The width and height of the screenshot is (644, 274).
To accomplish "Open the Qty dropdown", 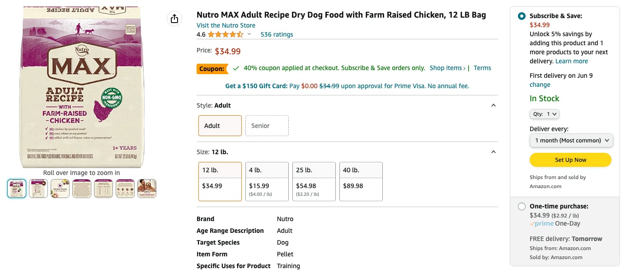I will (x=545, y=114).
